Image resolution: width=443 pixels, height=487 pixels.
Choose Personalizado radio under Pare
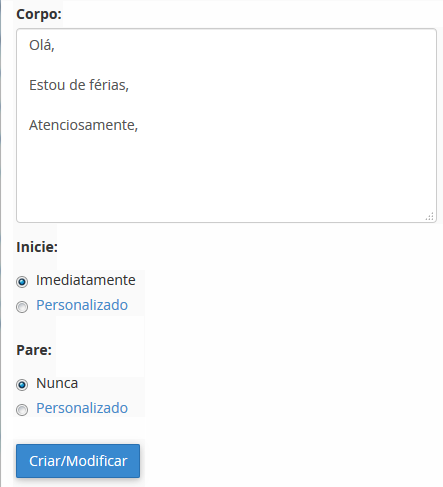click(x=22, y=410)
